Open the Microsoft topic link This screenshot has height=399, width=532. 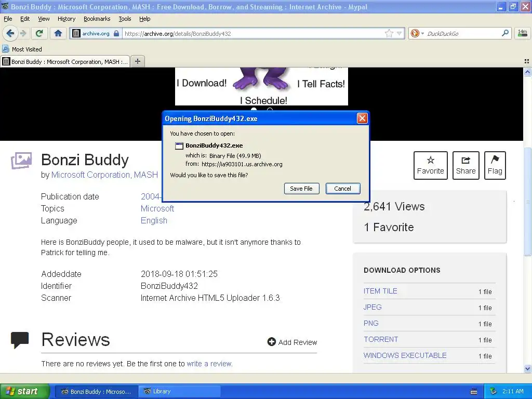tap(157, 208)
